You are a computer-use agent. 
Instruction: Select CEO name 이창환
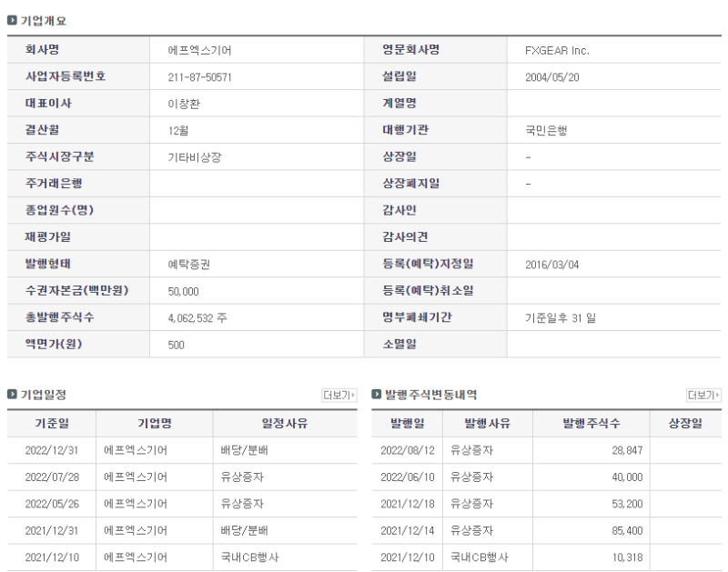tap(184, 104)
